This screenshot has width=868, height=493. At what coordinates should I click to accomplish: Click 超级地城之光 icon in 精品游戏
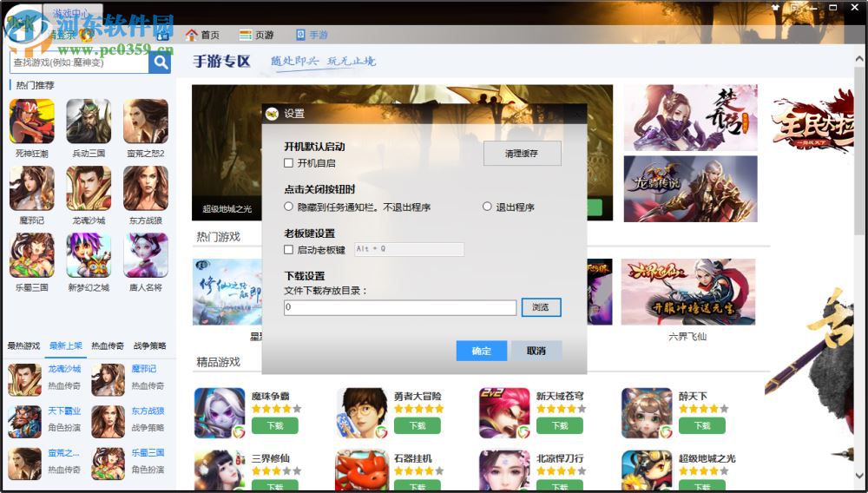click(x=647, y=470)
